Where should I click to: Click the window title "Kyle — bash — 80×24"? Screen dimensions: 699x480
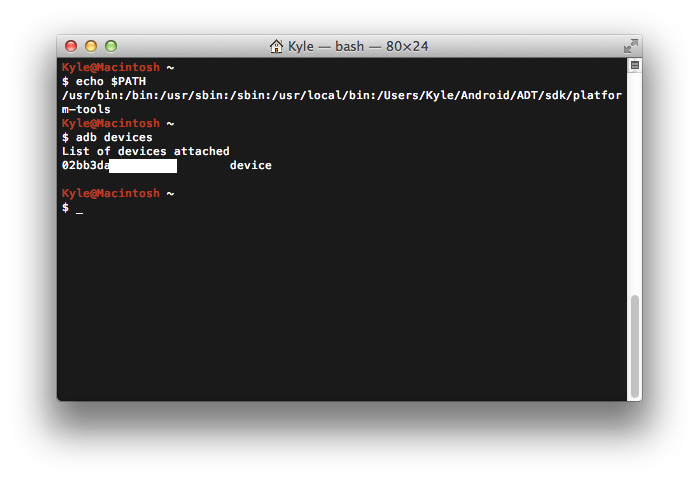tap(358, 46)
